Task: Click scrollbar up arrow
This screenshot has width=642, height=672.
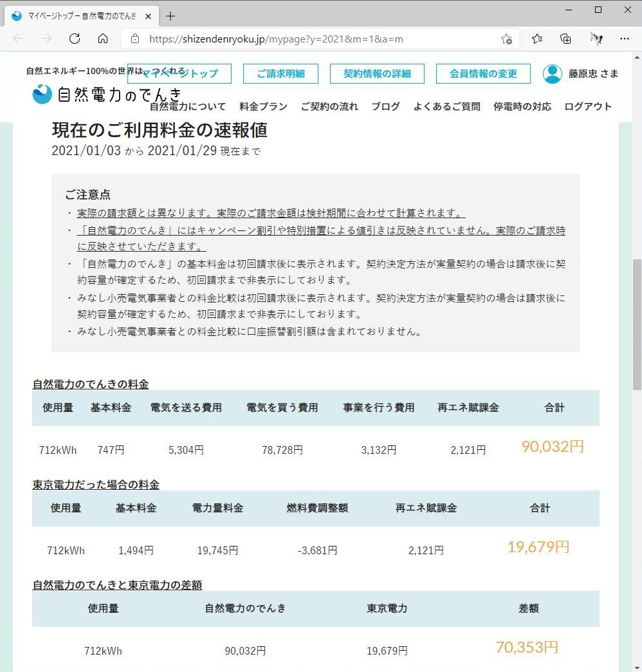Action: (637, 57)
